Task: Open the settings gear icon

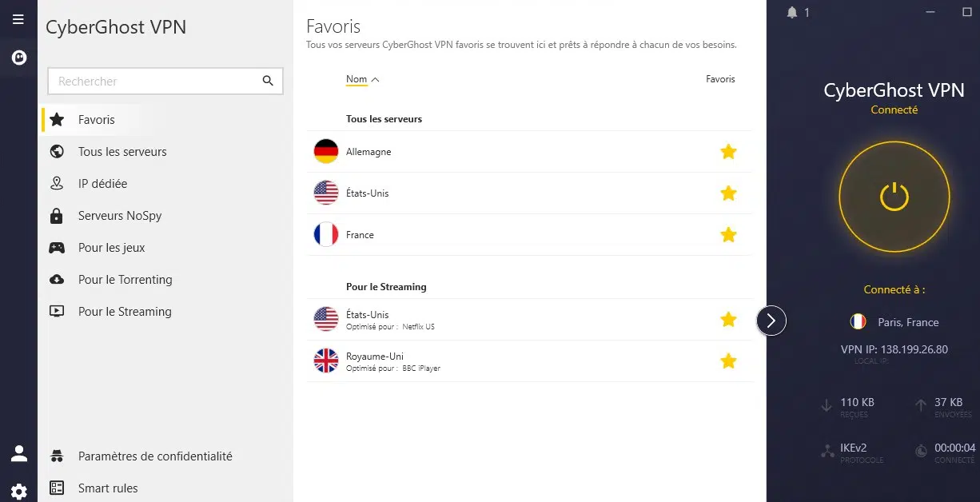Action: click(x=19, y=492)
